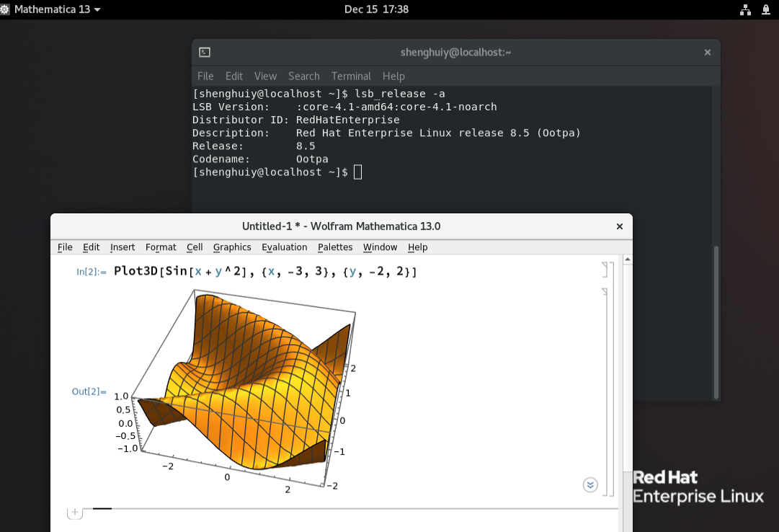Click the terminal window's vertical scrollbar thumb

pos(716,322)
